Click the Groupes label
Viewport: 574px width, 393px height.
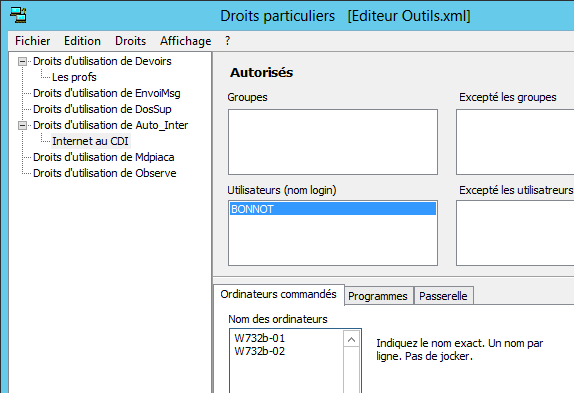(x=247, y=97)
